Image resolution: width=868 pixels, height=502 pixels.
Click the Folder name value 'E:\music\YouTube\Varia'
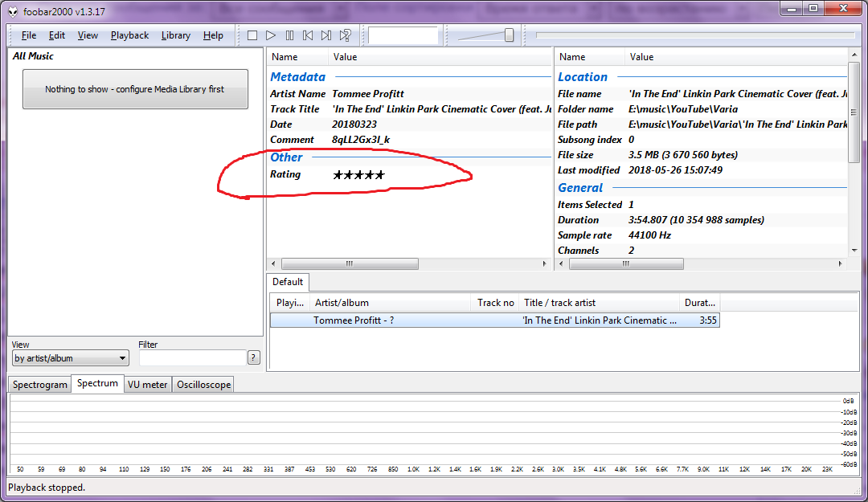click(683, 109)
